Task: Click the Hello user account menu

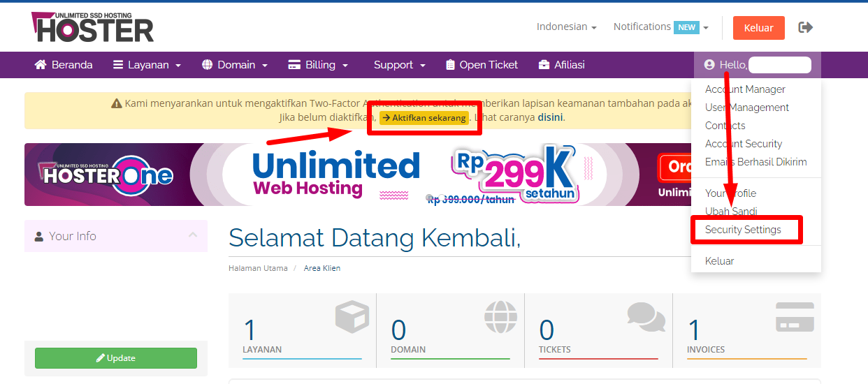Action: [x=758, y=65]
